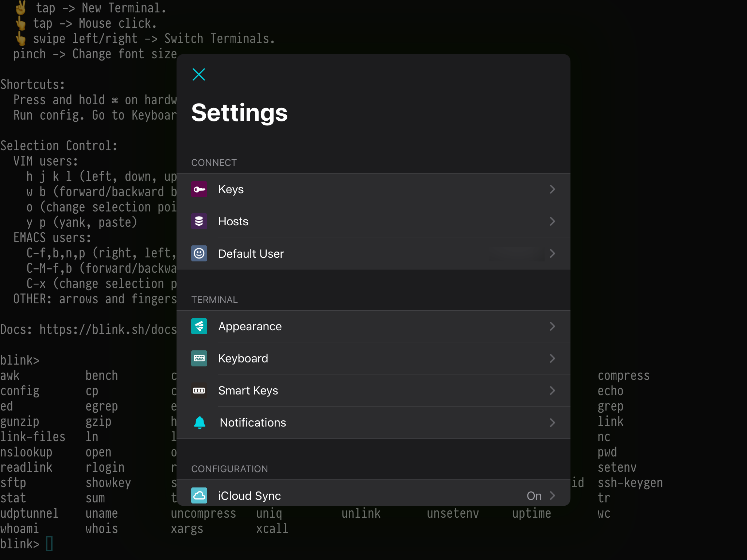
Task: Click the iCloud Sync On status
Action: pos(534,495)
